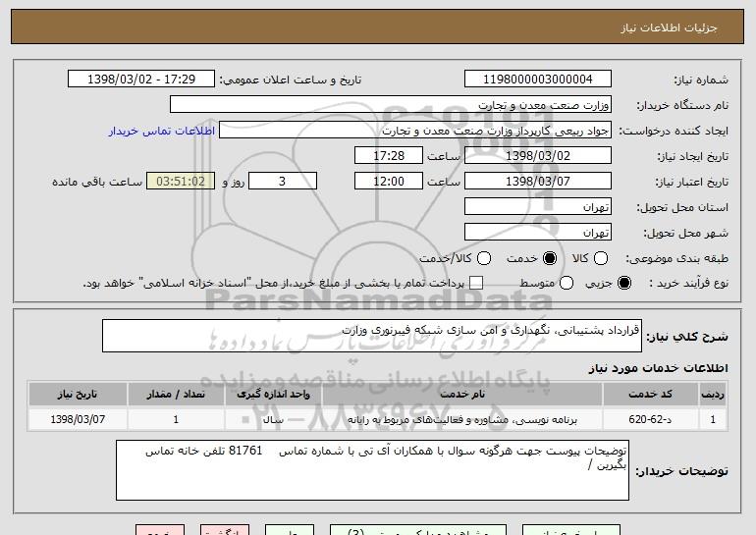Tick the Islamic treasury bonds payment checkbox
The width and height of the screenshot is (756, 535).
pos(476,283)
